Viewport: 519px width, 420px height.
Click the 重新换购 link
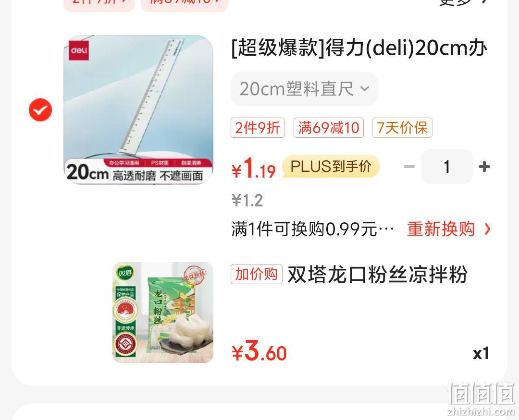pyautogui.click(x=441, y=229)
